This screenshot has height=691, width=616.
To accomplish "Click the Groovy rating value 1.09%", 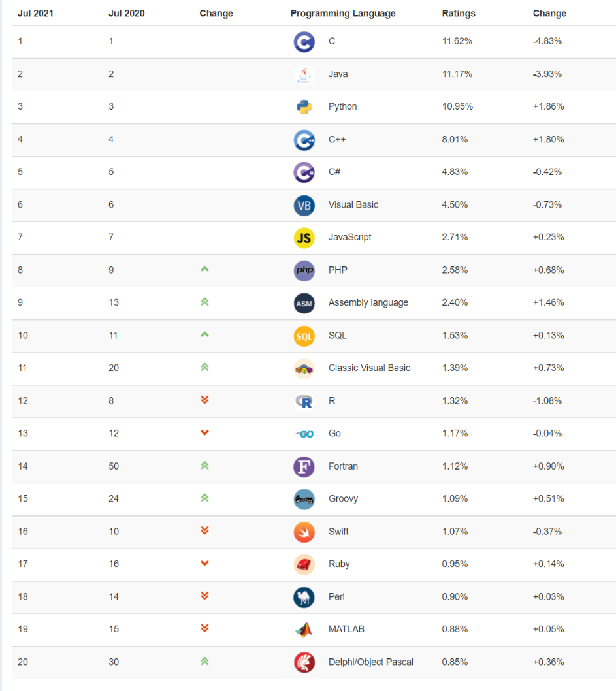I will coord(455,499).
